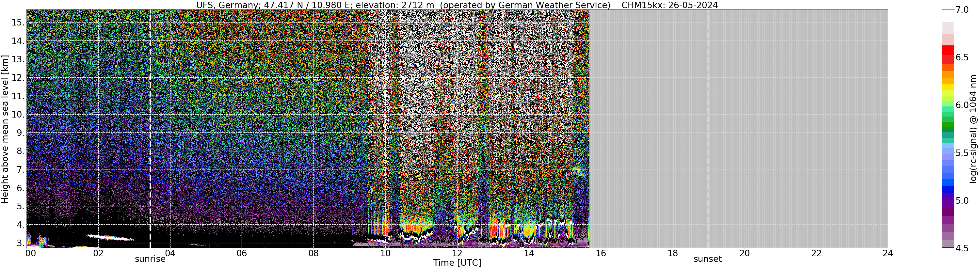Viewport: 980px width, 269px height.
Task: Click the '6.0' colorbar tick value
Action: click(962, 105)
